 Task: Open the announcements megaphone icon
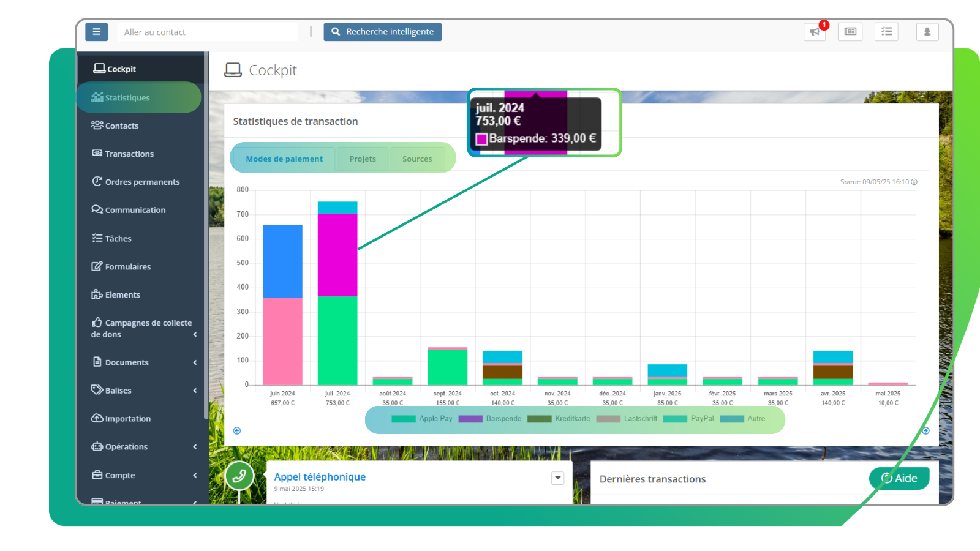click(814, 32)
